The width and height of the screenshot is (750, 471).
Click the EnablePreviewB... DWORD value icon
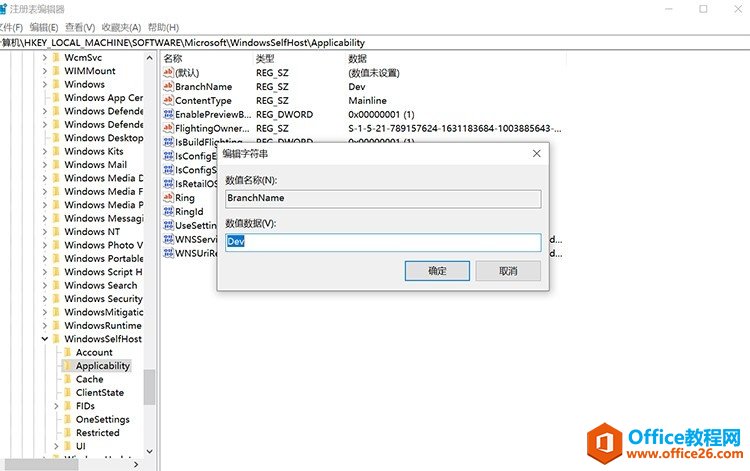tap(168, 114)
